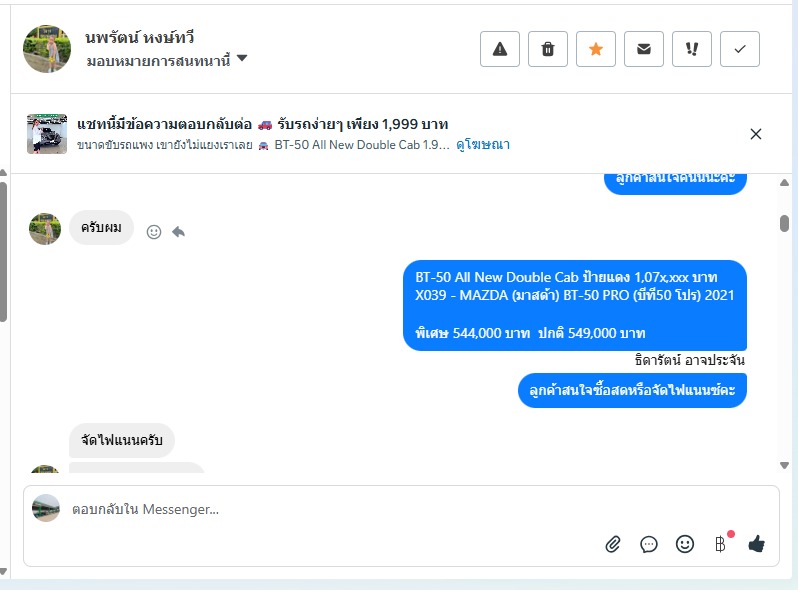Mark conversation as unread with envelope icon
Viewport: 798px width, 590px height.
644,49
